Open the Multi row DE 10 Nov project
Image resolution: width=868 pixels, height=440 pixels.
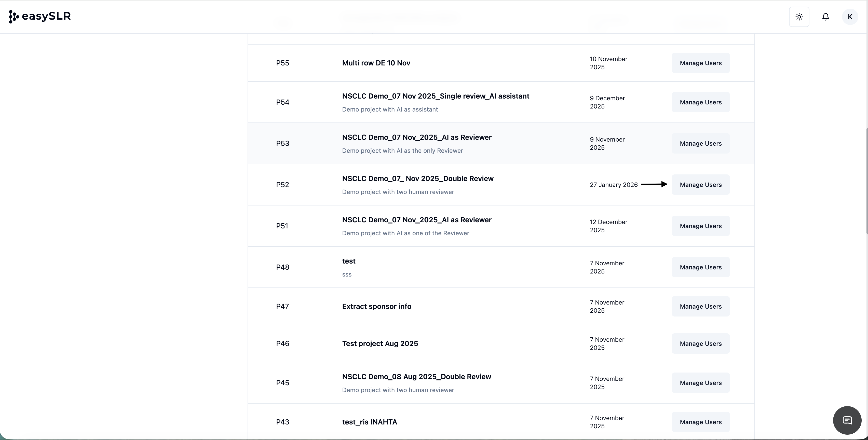pos(376,63)
